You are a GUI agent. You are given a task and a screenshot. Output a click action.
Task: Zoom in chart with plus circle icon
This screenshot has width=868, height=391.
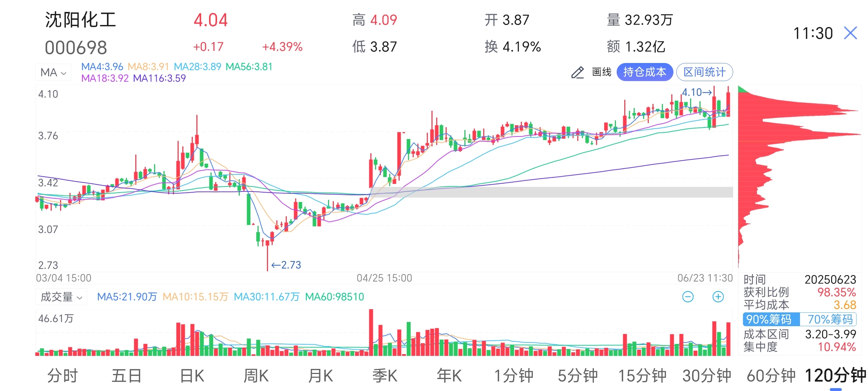(x=718, y=297)
